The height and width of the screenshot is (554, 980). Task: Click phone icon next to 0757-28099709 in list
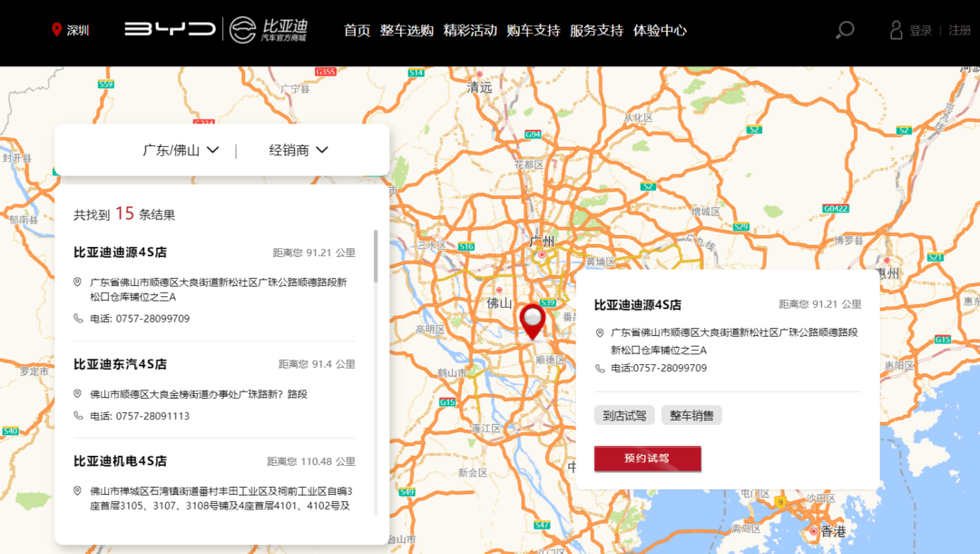(78, 318)
